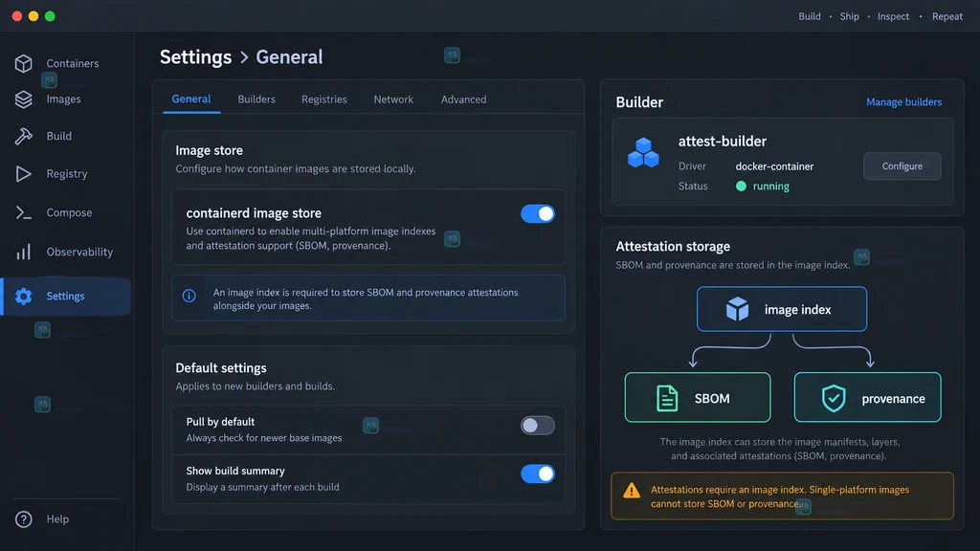Click the cube icon in image index box
This screenshot has width=980, height=551.
point(738,309)
